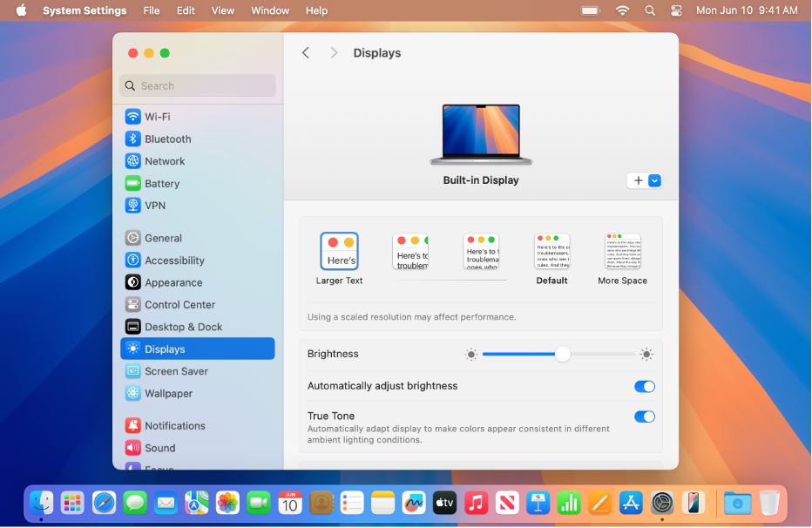Select the Default scaled resolution
The image size is (812, 528).
551,252
